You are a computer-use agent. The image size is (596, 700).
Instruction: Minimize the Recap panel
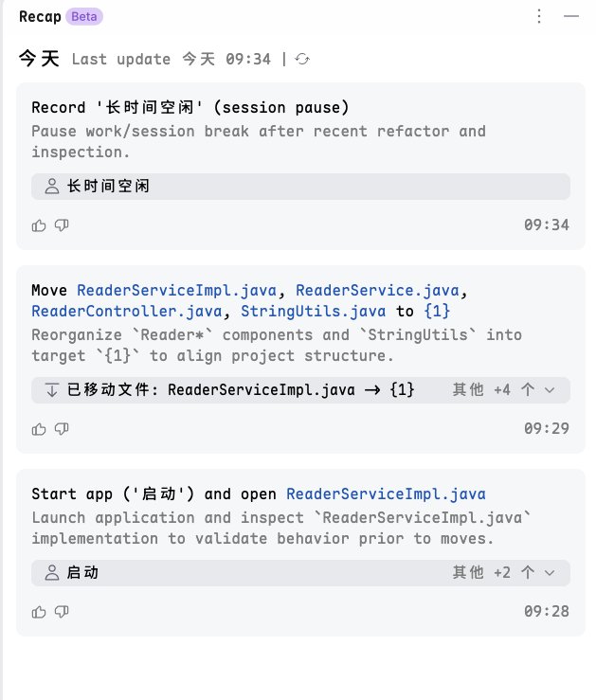tap(570, 16)
